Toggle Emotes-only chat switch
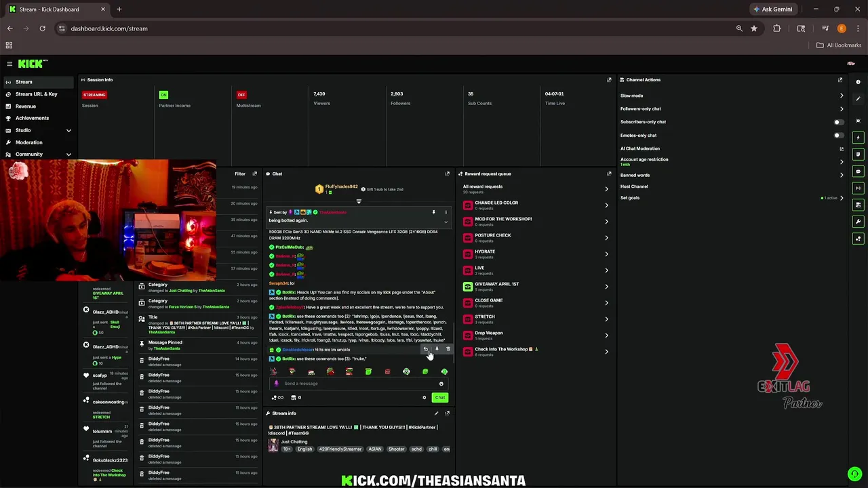The width and height of the screenshot is (868, 488). [839, 136]
